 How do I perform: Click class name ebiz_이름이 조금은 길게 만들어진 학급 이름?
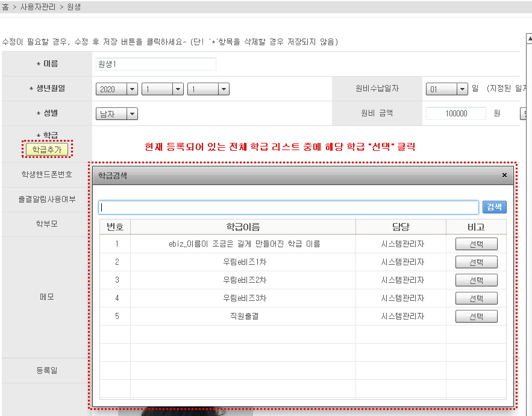pyautogui.click(x=244, y=244)
